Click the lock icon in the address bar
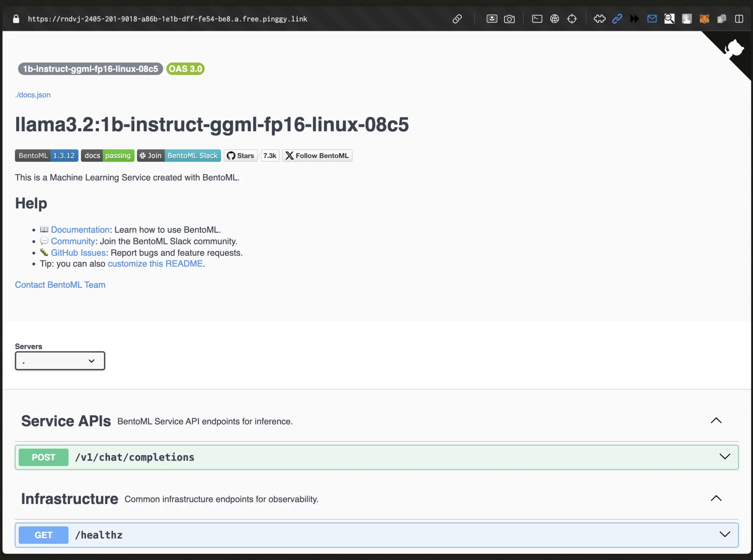 pyautogui.click(x=16, y=19)
